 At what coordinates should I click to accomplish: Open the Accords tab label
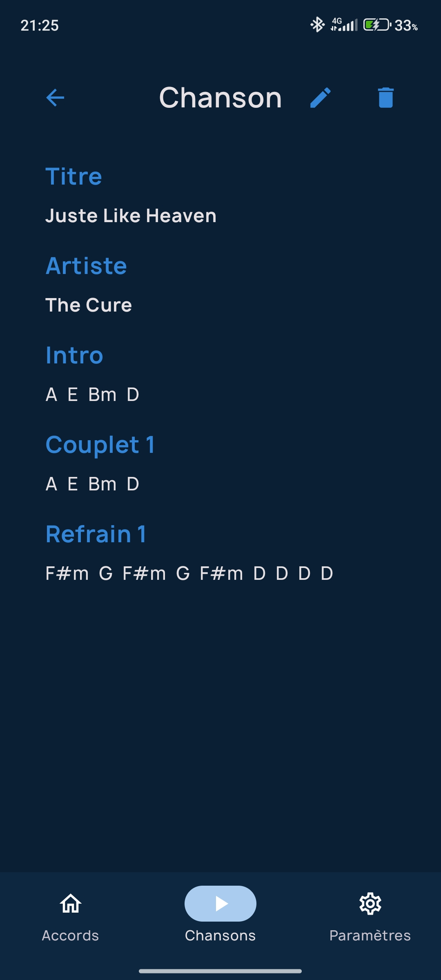[71, 935]
